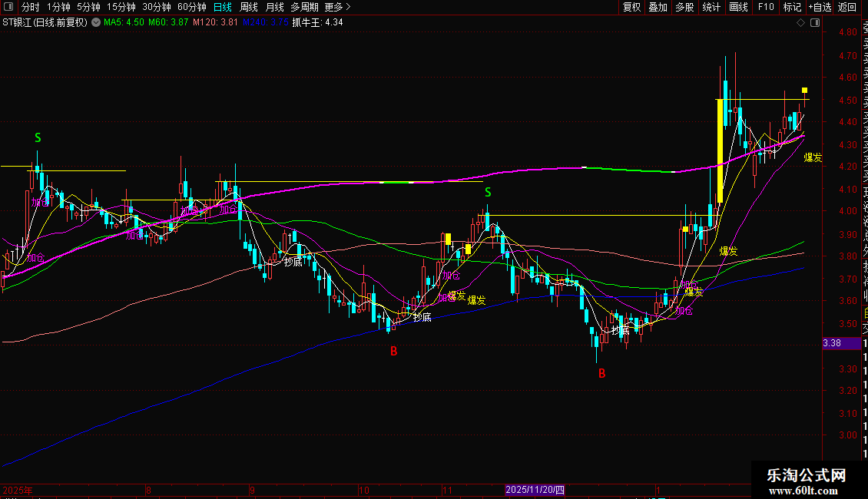Select the 30分钟 period
Screen dimensions: 868x499
coord(157,7)
